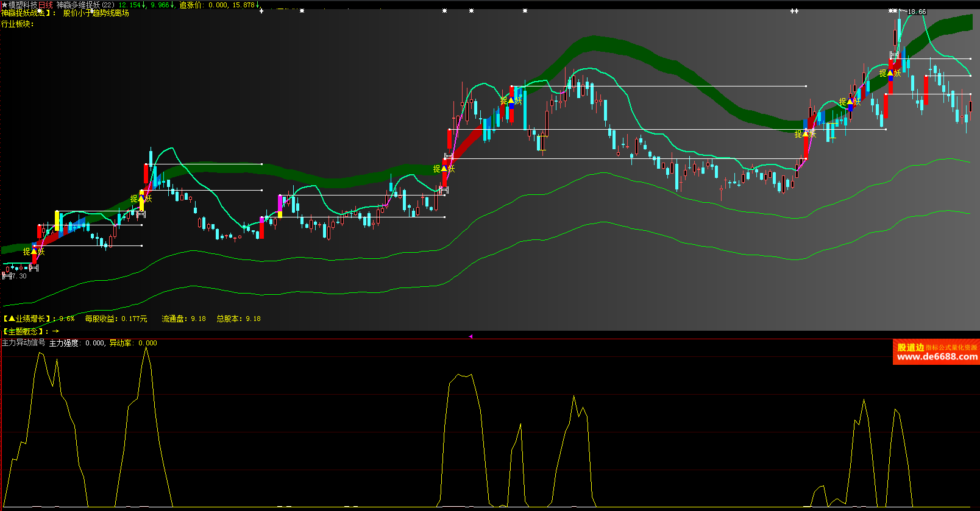Click the 18.66 high price label
Image resolution: width=980 pixels, height=511 pixels.
[917, 12]
